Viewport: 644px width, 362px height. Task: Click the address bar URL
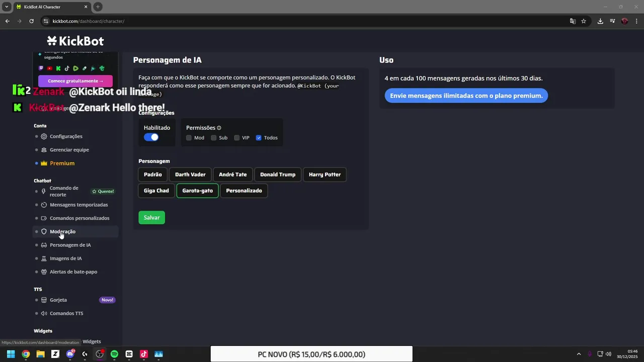pos(89,21)
